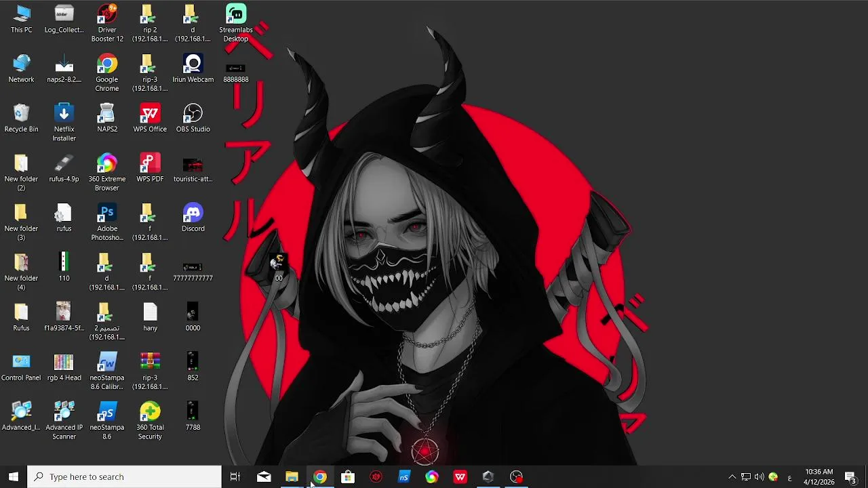Open Discord desktop shortcut
Image resolution: width=868 pixels, height=488 pixels.
[x=193, y=218]
